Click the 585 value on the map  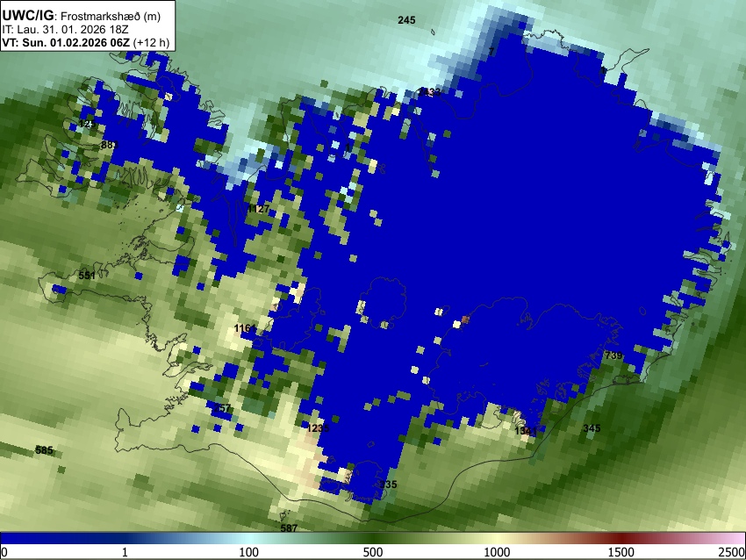[x=44, y=449]
